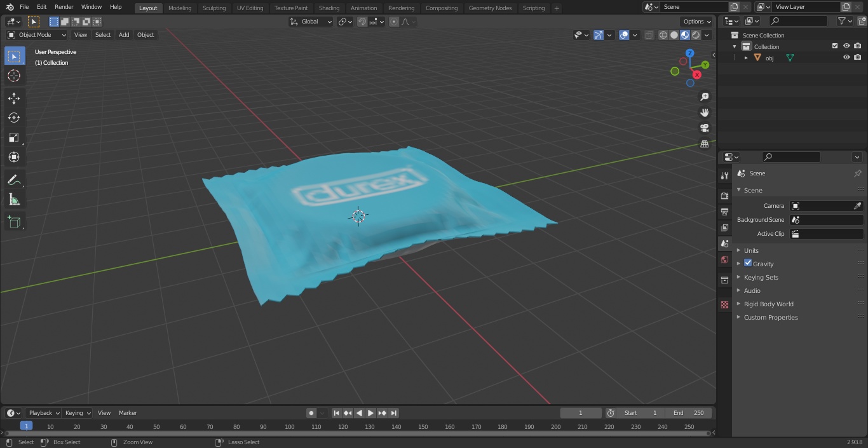868x448 pixels.
Task: Hide Collection with its eye icon
Action: tap(846, 46)
